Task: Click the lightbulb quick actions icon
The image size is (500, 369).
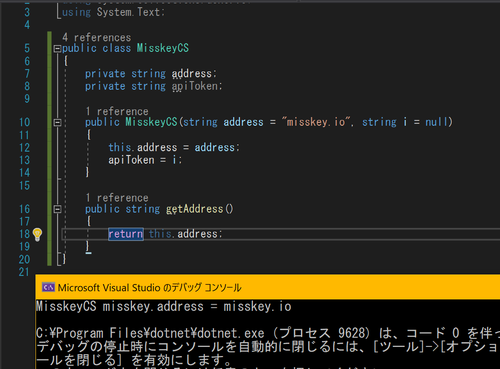Action: [37, 234]
